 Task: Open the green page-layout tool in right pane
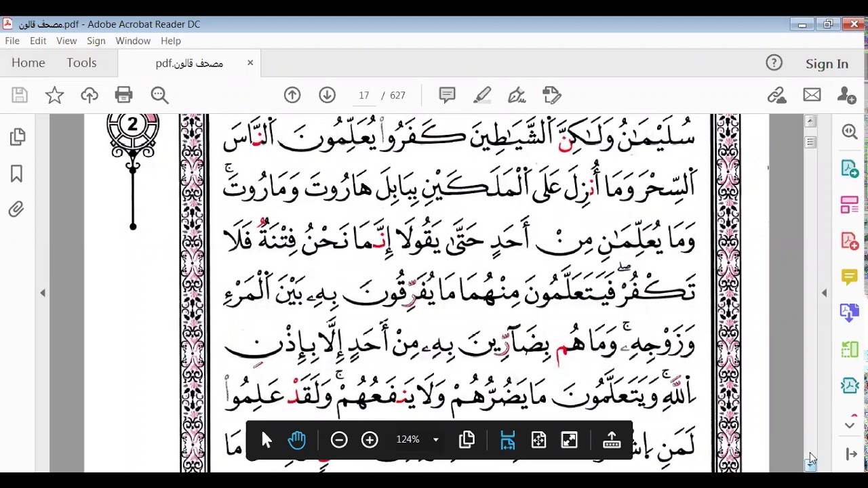point(850,349)
